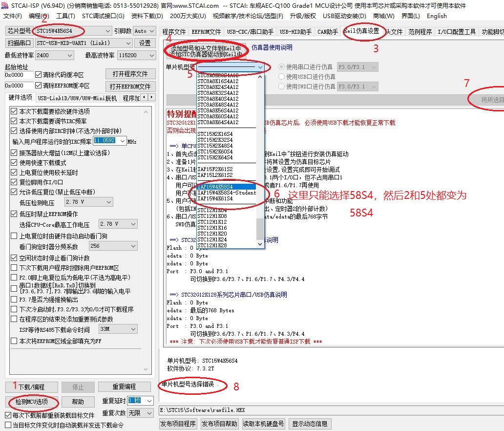Enable 上电复位时由硬件自动启动看门狗 checkbox
This screenshot has width=504, height=431.
[14, 236]
